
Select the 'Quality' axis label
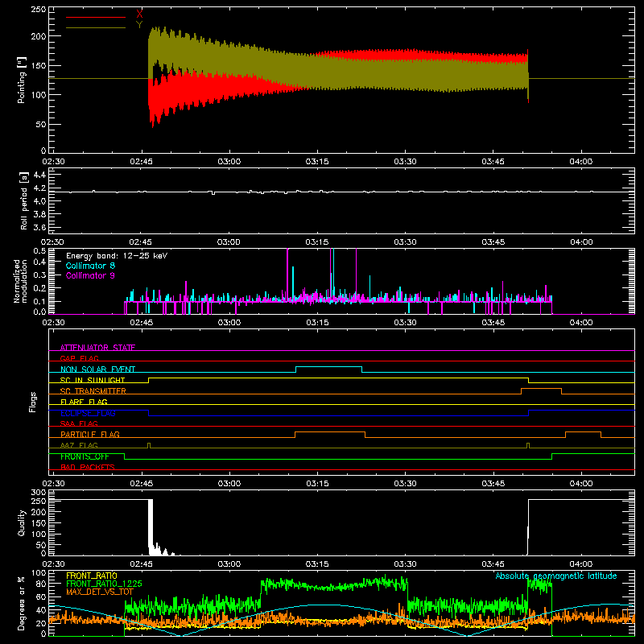[22, 522]
